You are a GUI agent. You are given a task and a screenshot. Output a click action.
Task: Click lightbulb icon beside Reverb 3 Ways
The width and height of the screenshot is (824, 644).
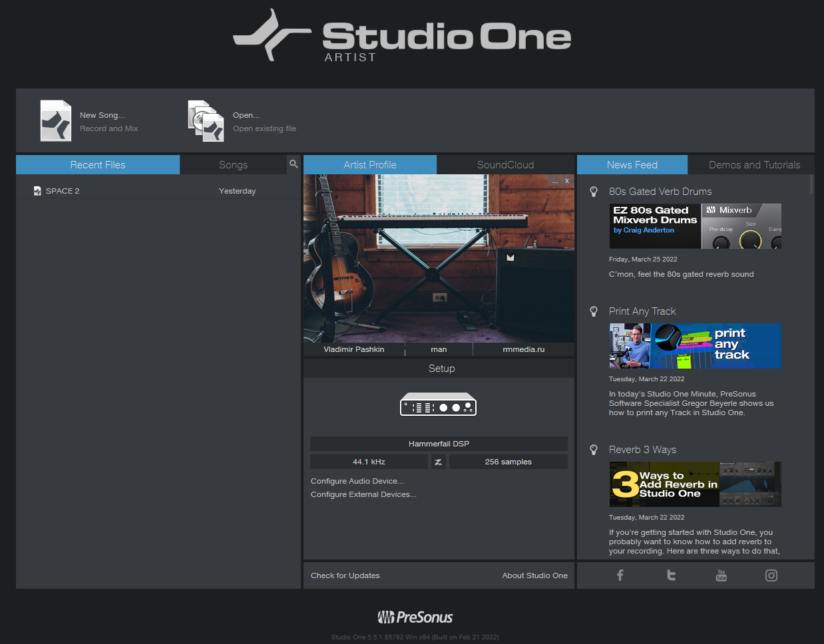click(x=594, y=450)
